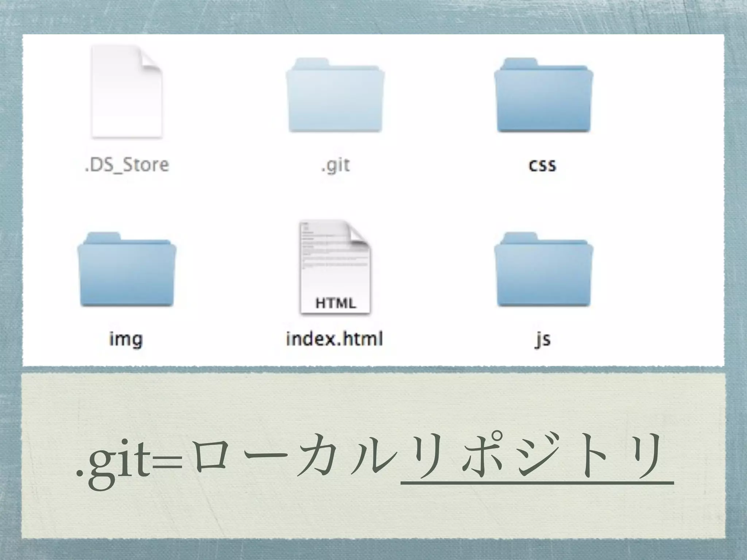
Task: Open the css folder icon
Action: tap(543, 95)
